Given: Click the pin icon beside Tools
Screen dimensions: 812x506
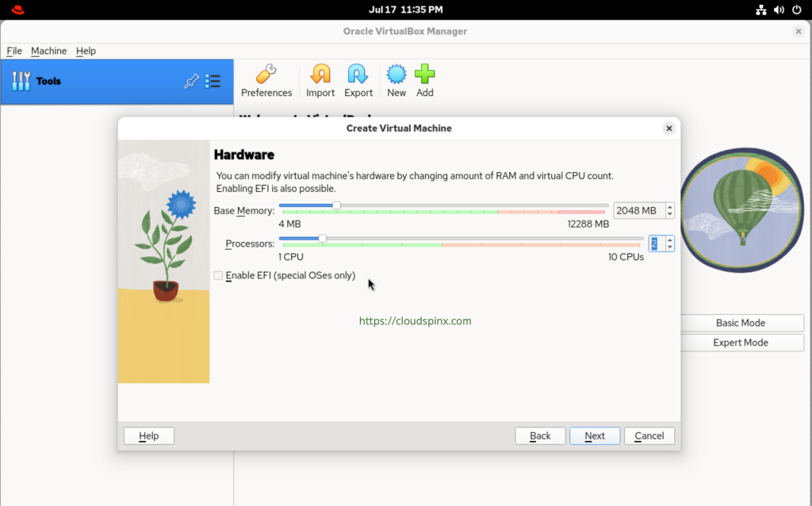Looking at the screenshot, I should click(x=192, y=82).
